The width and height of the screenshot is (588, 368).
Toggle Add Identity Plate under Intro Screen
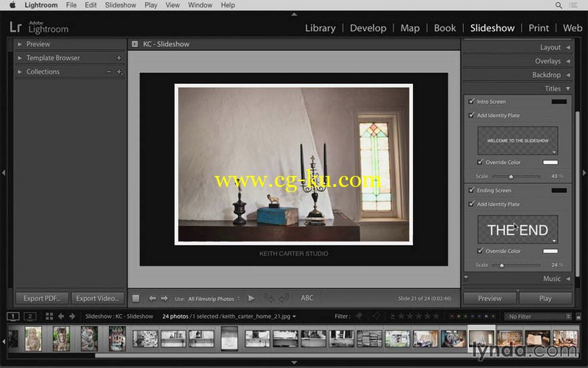[x=471, y=115]
